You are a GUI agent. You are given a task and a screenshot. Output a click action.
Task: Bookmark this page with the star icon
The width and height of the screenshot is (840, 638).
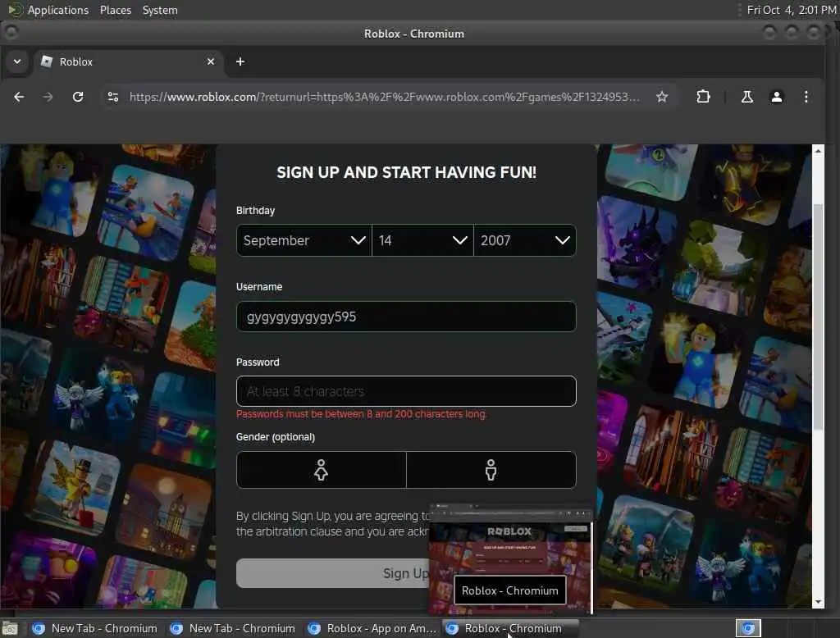pyautogui.click(x=662, y=97)
